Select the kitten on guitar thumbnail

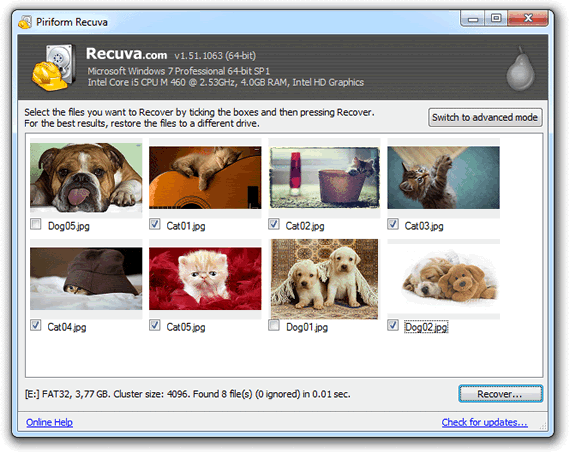click(x=205, y=177)
